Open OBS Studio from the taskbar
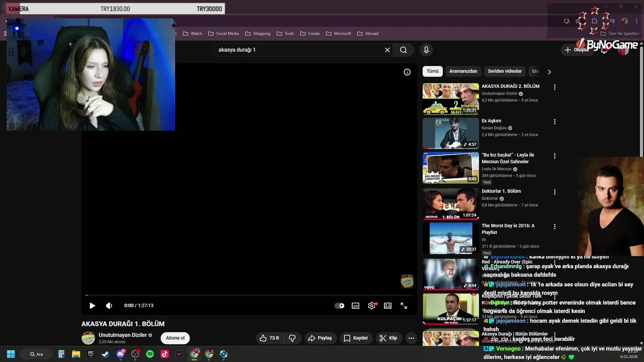The width and height of the screenshot is (644, 362). pyautogui.click(x=135, y=354)
